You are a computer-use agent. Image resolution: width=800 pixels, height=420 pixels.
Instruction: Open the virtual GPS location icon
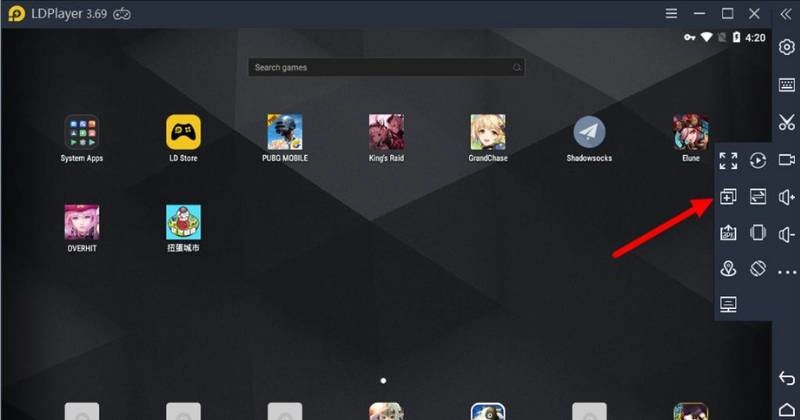point(728,269)
